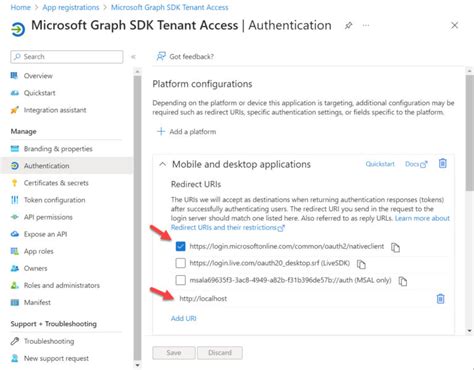Click the sidebar scrollbar up arrow
Screen dimensions: 474x370
[137, 71]
